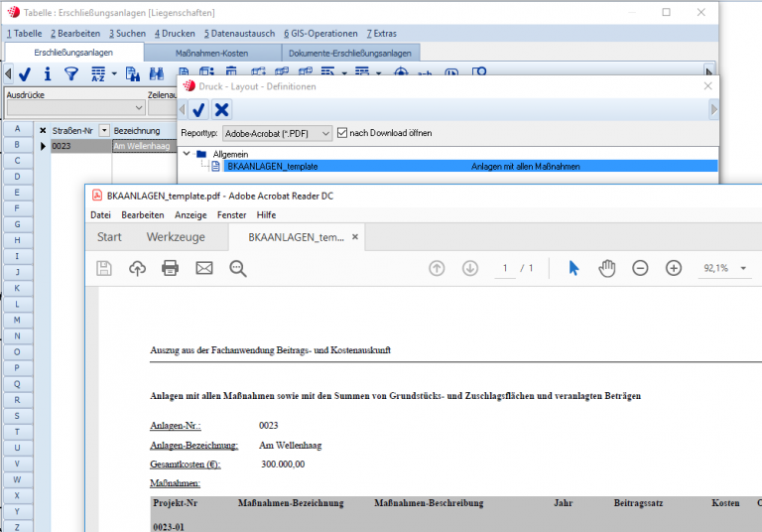Switch to Acrobat Start tab
Image resolution: width=762 pixels, height=532 pixels.
(109, 237)
